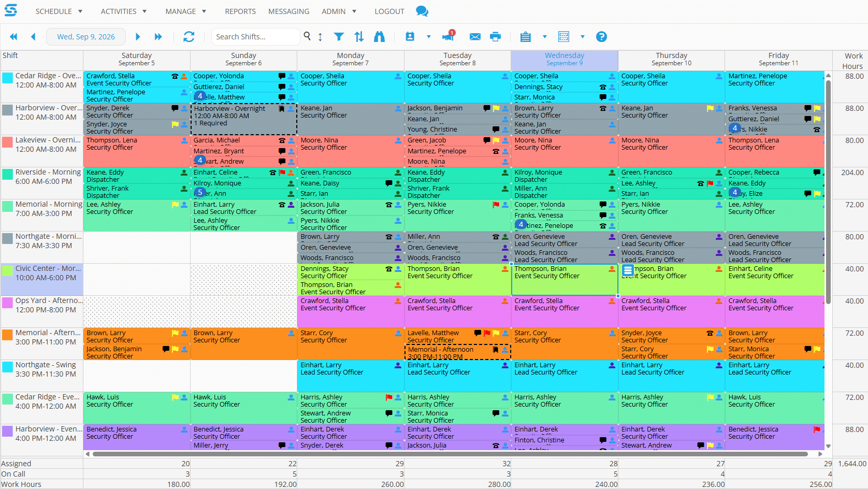Open the Memorial - Afternoon open shift on Tuesday

[x=457, y=352]
